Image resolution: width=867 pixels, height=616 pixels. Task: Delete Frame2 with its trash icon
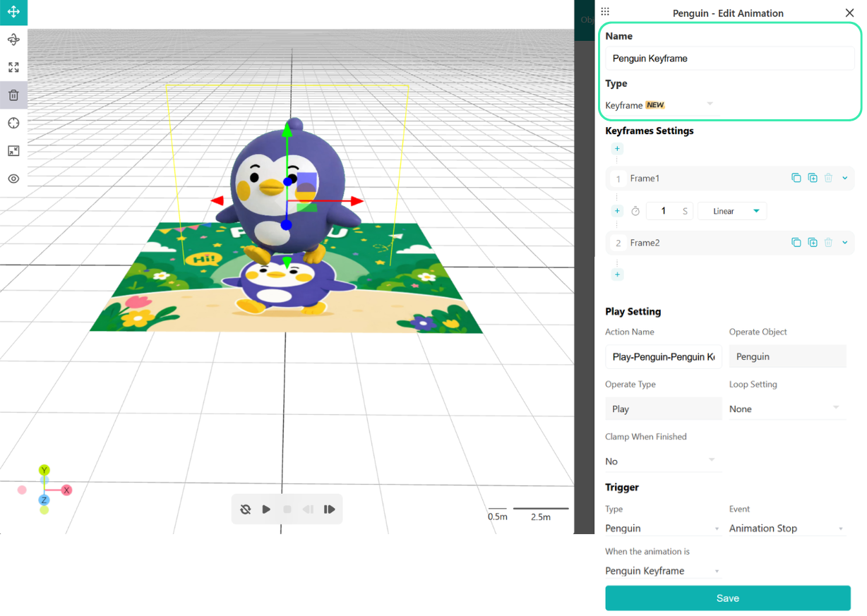point(829,243)
